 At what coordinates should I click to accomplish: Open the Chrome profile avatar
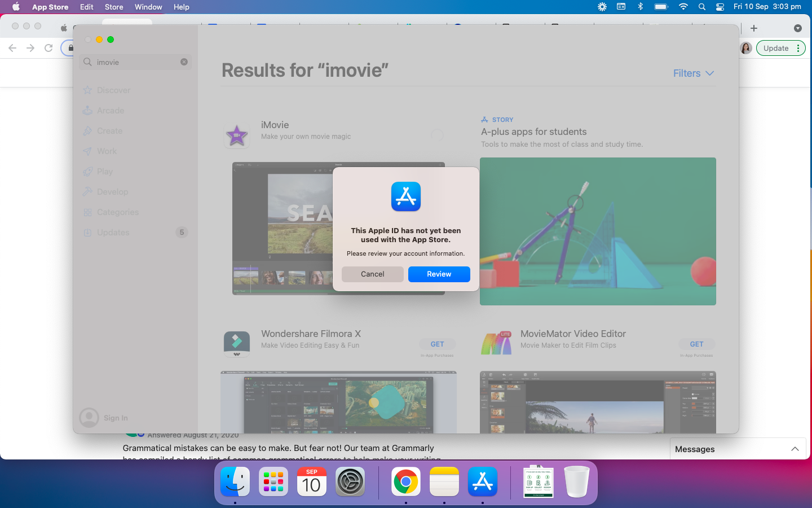[746, 48]
